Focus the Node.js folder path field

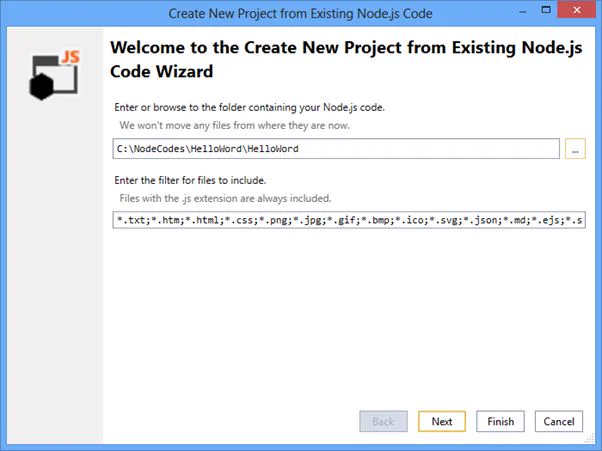336,149
